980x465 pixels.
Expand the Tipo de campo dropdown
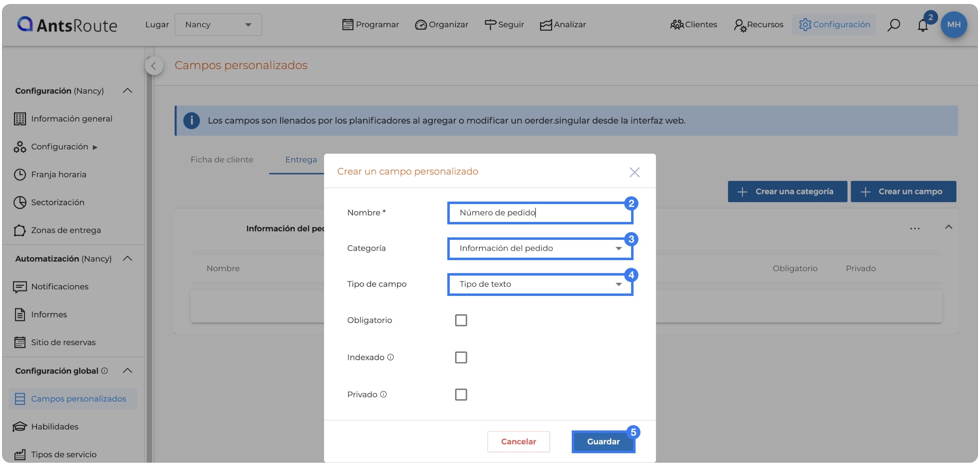click(540, 284)
